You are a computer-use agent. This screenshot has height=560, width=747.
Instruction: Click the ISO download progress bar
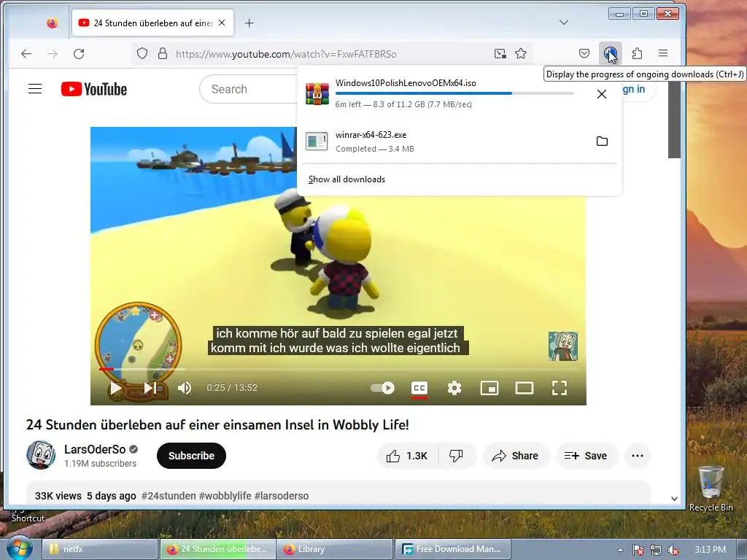click(x=454, y=93)
